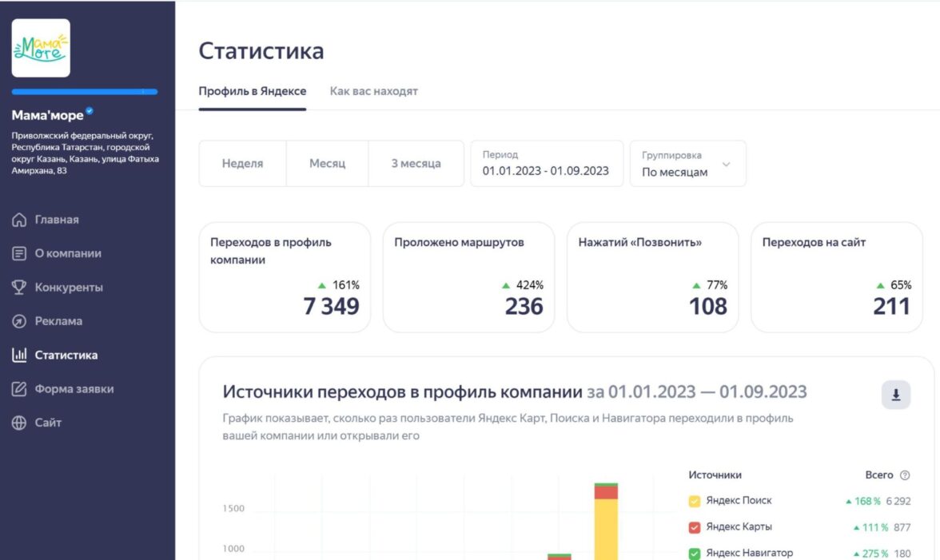The height and width of the screenshot is (560, 940).
Task: Select the Месяц period button
Action: click(328, 164)
